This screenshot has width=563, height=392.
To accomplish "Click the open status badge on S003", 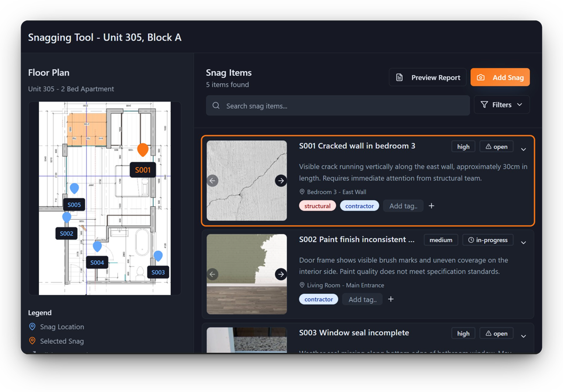I will pyautogui.click(x=496, y=333).
